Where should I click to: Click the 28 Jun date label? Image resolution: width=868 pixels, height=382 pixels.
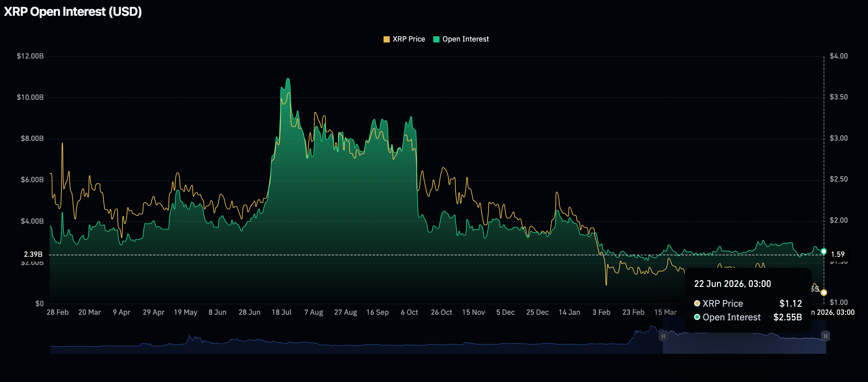(x=250, y=312)
